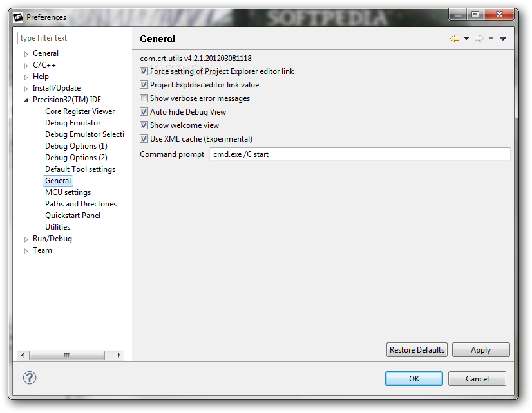This screenshot has width=532, height=413.
Task: Select the Precision32(TM) IDE label
Action: 67,100
